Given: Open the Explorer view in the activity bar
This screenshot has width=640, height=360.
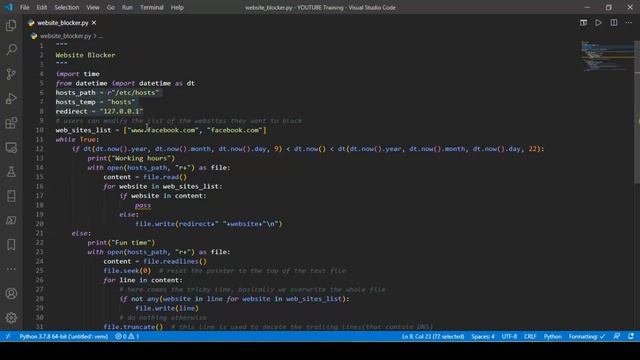Looking at the screenshot, I should point(11,26).
